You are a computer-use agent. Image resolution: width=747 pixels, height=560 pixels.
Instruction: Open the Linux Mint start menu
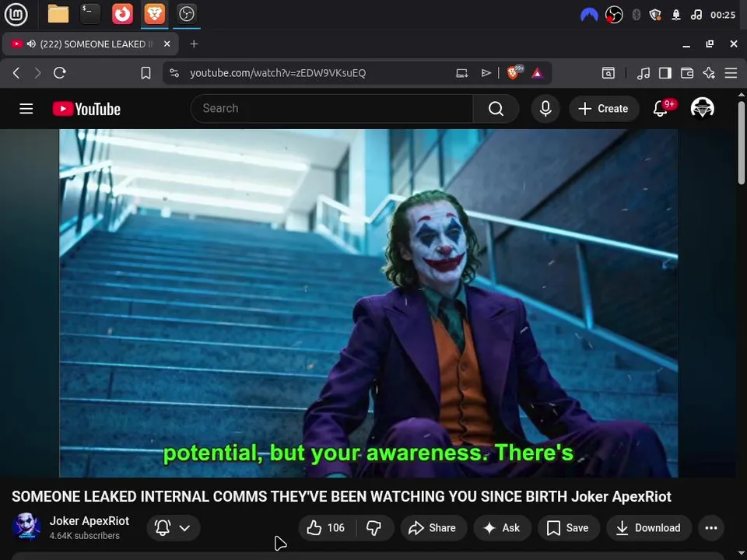tap(16, 14)
